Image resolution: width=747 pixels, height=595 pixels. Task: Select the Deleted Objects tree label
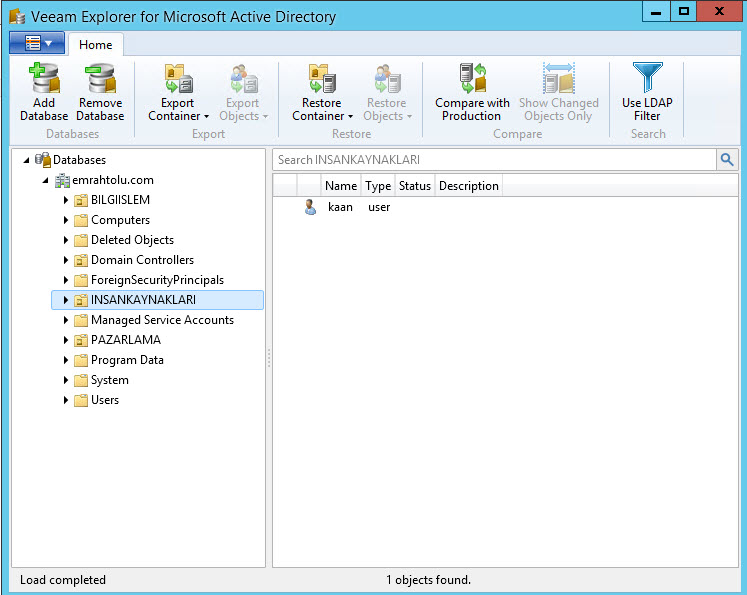click(132, 240)
